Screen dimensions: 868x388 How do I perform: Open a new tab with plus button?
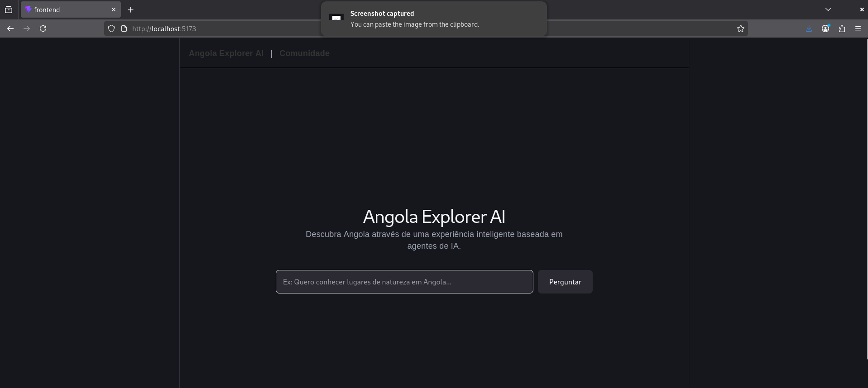coord(131,9)
